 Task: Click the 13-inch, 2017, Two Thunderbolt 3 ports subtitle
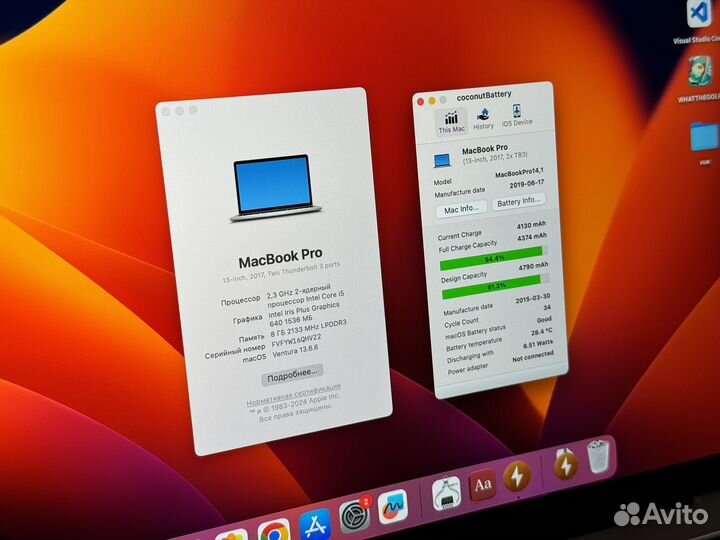[281, 272]
